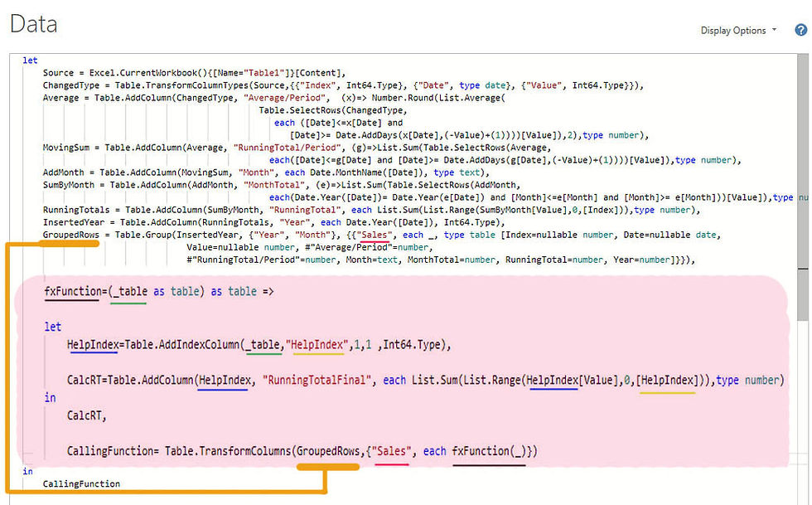Click the '"RunningTotalFinal"' string literal
Viewport: 812px width, 505px height.
click(317, 380)
